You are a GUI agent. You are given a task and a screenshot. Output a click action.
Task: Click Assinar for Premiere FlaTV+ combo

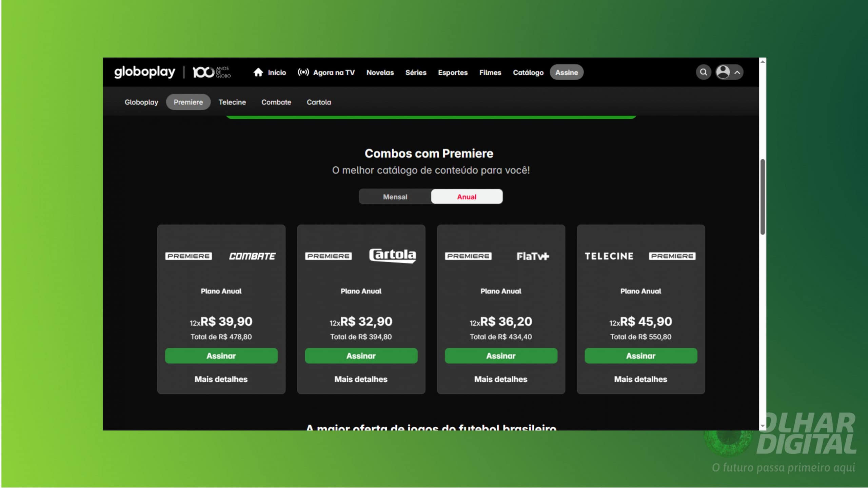tap(501, 356)
